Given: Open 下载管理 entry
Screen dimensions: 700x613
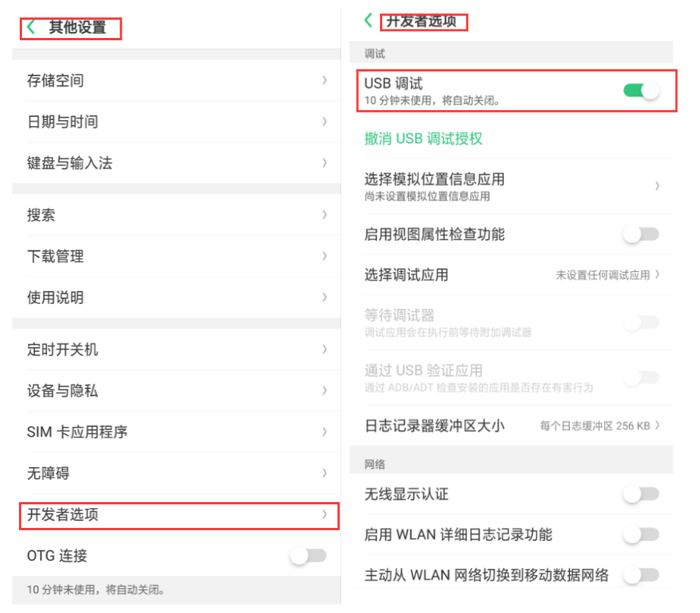Looking at the screenshot, I should point(176,256).
